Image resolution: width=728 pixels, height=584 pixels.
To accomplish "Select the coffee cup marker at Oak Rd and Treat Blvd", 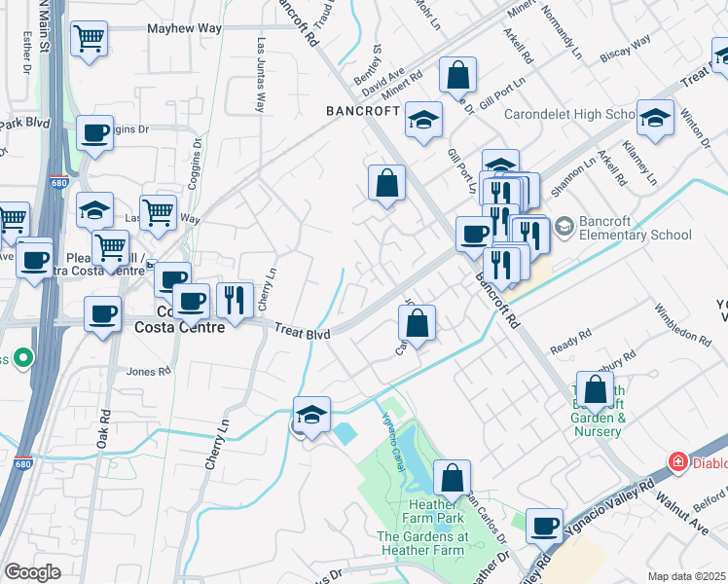I will click(x=102, y=317).
